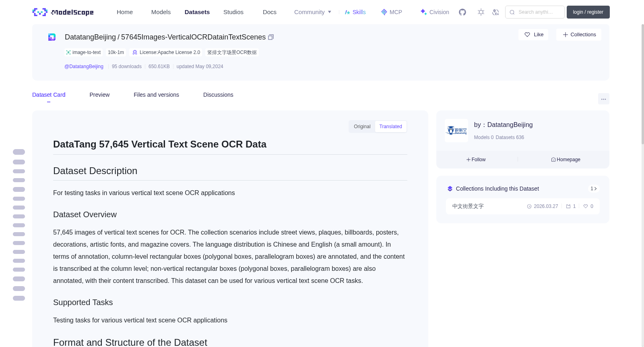Follow the DatatangBeijing publisher
Viewport: 644px width, 347px height.
click(x=476, y=160)
